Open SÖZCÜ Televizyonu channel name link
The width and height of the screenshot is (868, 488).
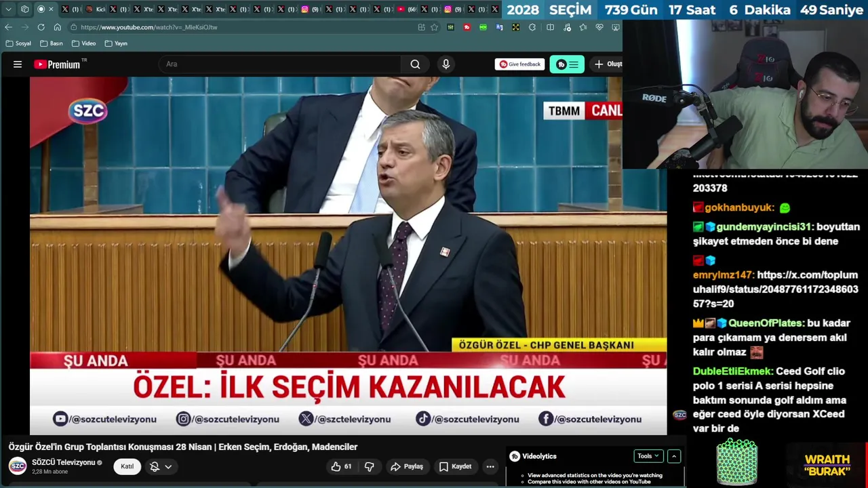[x=64, y=462]
